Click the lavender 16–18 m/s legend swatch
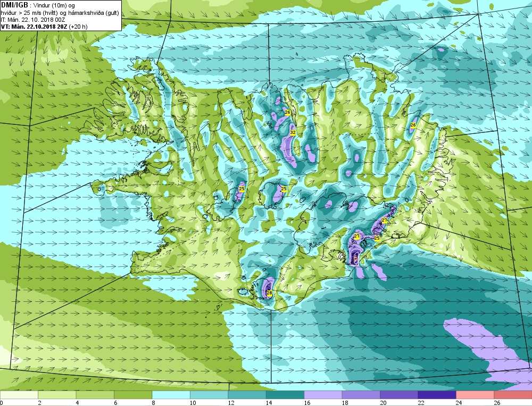The width and height of the screenshot is (532, 406). tap(323, 394)
